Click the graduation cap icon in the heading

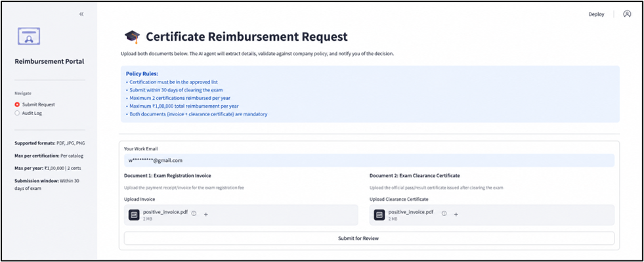[132, 37]
